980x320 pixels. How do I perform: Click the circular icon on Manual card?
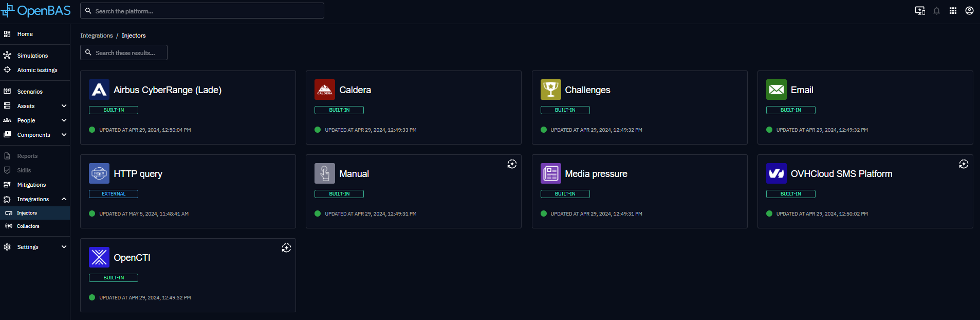pos(512,164)
